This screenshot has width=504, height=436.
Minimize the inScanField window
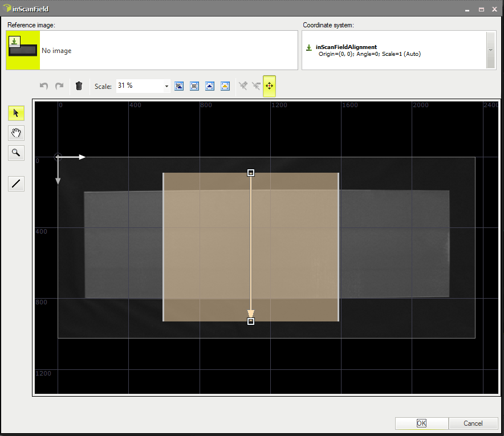pos(467,10)
